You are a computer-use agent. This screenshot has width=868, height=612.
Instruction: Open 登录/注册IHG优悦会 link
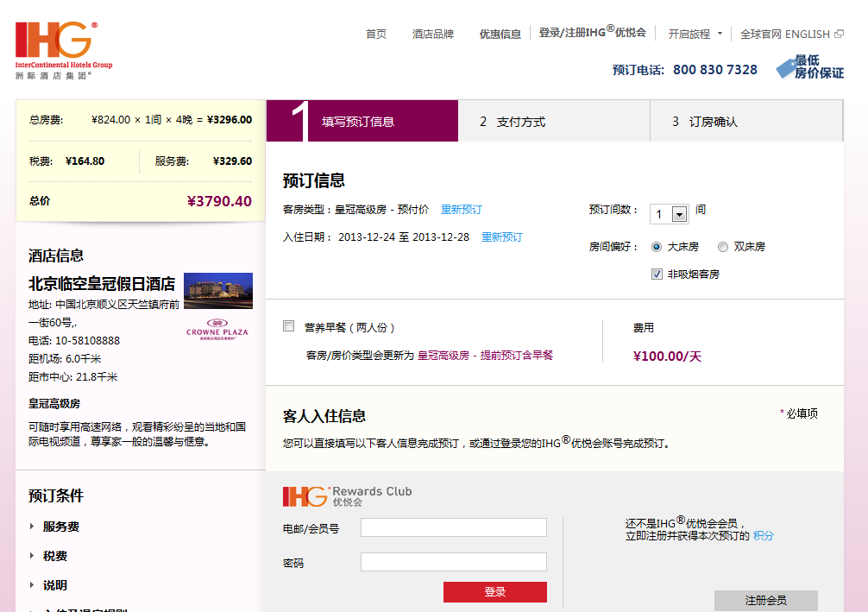pyautogui.click(x=592, y=32)
